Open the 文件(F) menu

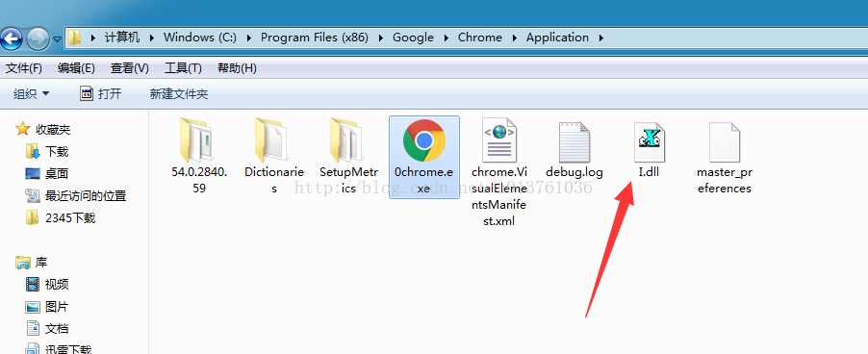point(24,68)
